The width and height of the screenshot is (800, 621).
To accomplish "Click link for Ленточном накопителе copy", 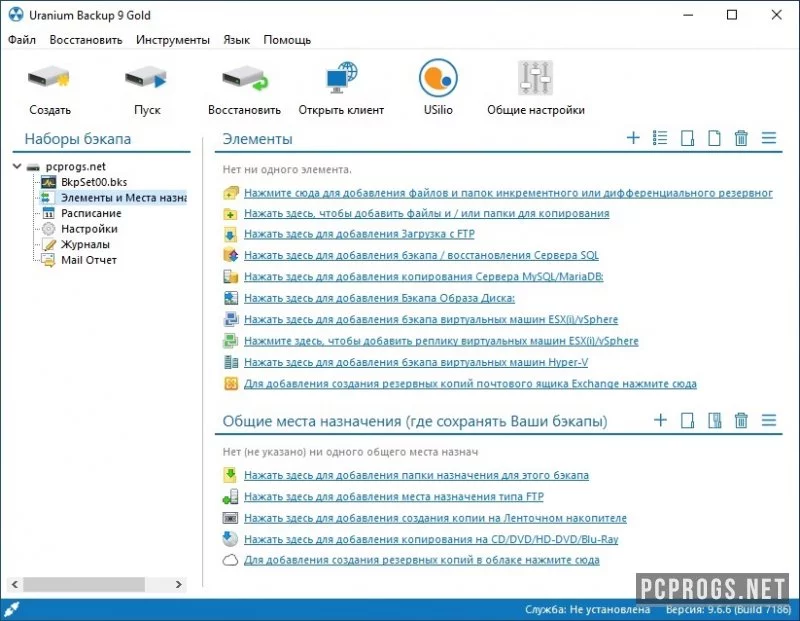I will pos(435,518).
